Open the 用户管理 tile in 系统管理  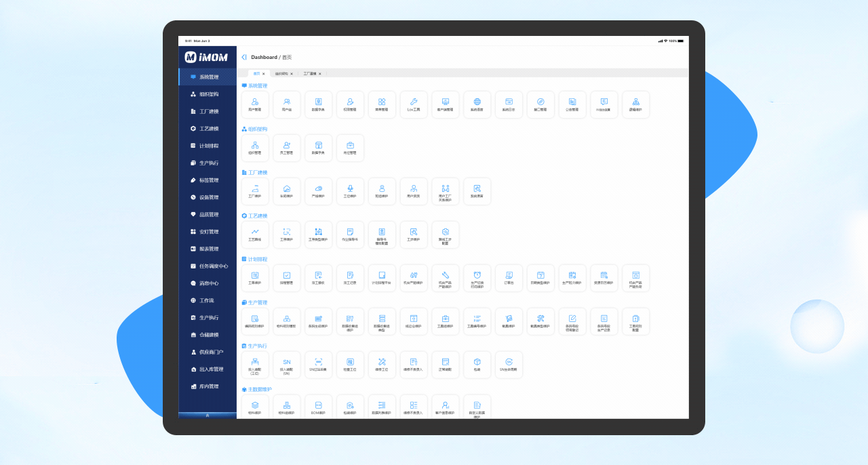(x=255, y=104)
